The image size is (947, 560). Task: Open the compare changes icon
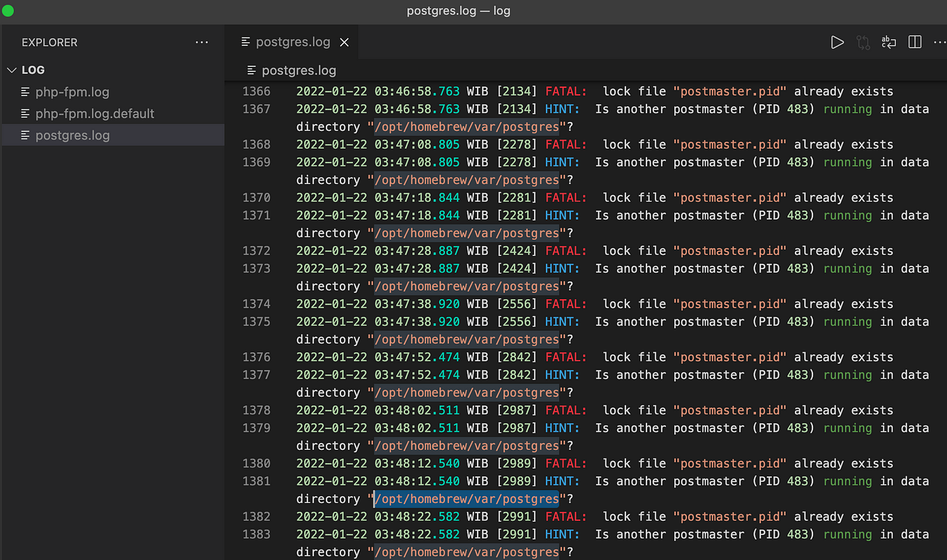(x=863, y=43)
